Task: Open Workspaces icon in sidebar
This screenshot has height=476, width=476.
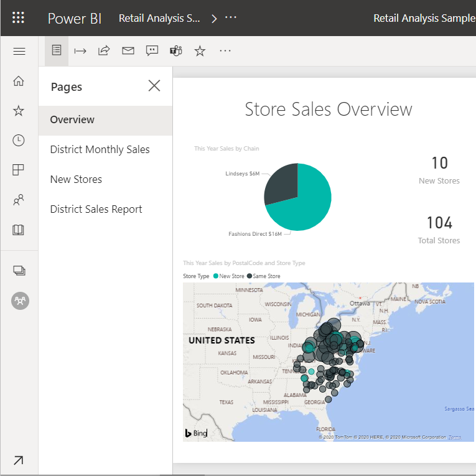Action: [x=19, y=271]
